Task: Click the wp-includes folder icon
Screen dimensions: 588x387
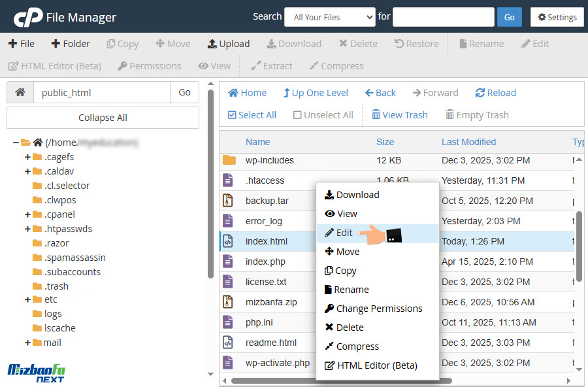Action: 229,160
